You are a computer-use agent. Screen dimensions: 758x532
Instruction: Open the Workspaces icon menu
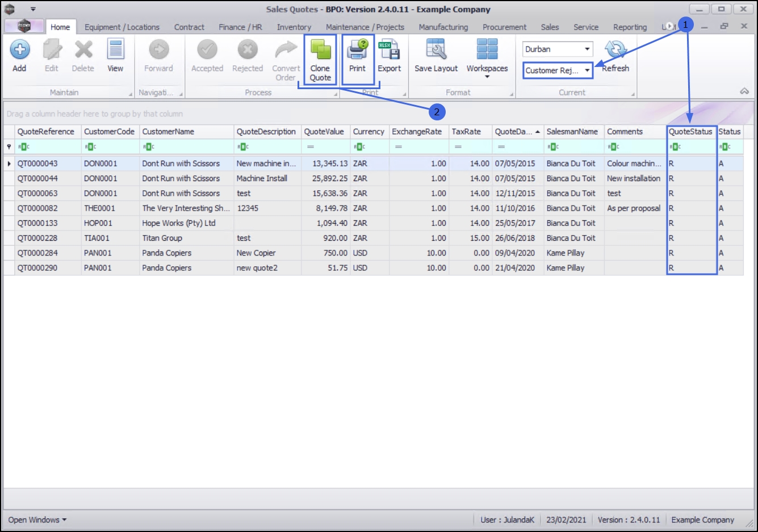tap(487, 50)
